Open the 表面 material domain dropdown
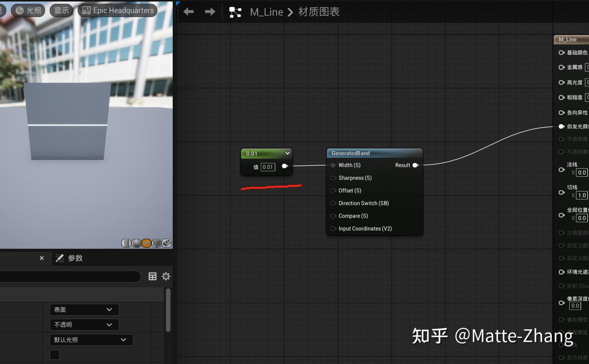The height and width of the screenshot is (364, 589). (84, 310)
